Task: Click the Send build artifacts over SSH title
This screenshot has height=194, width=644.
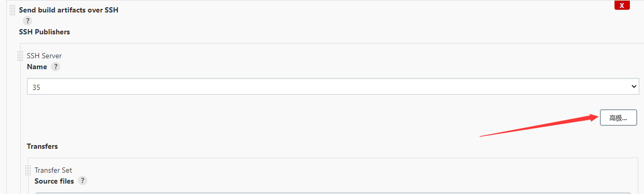Action: click(69, 10)
